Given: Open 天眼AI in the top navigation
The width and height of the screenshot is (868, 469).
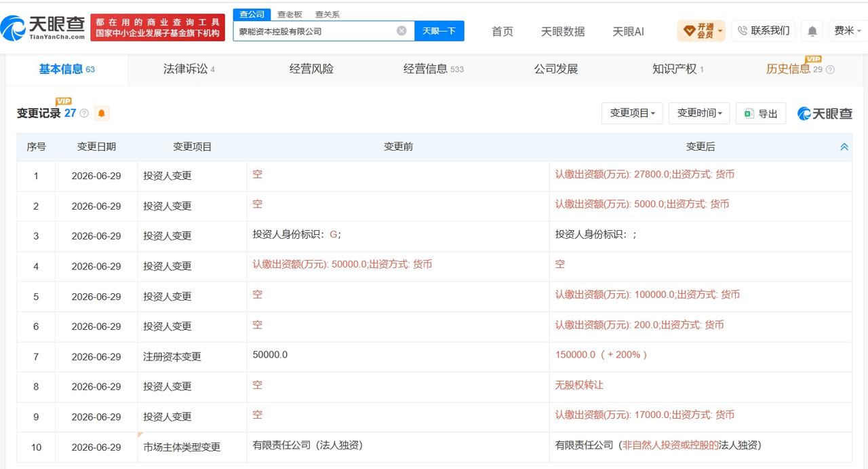Looking at the screenshot, I should click(x=628, y=31).
